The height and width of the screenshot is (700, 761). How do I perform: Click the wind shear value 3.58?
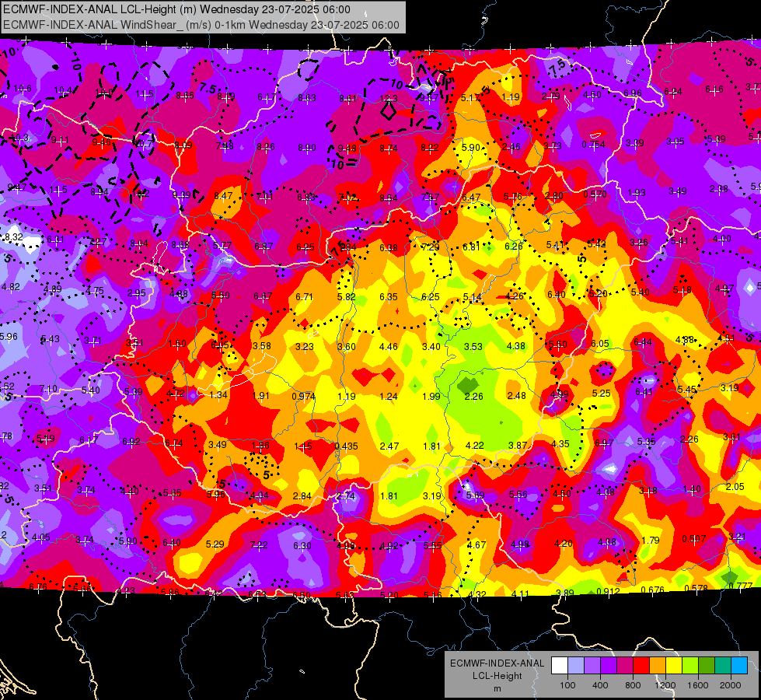[x=262, y=345]
